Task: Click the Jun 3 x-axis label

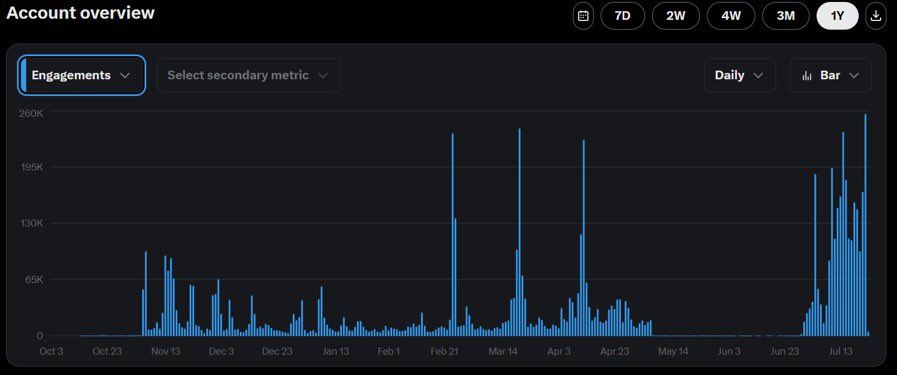Action: click(728, 351)
